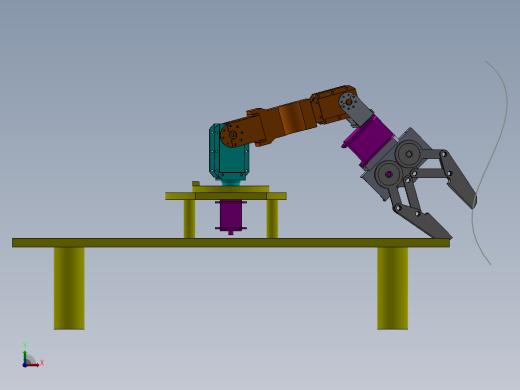Select the purple motor beneath the small platform
Viewport: 520px width, 390px height.
tap(231, 217)
